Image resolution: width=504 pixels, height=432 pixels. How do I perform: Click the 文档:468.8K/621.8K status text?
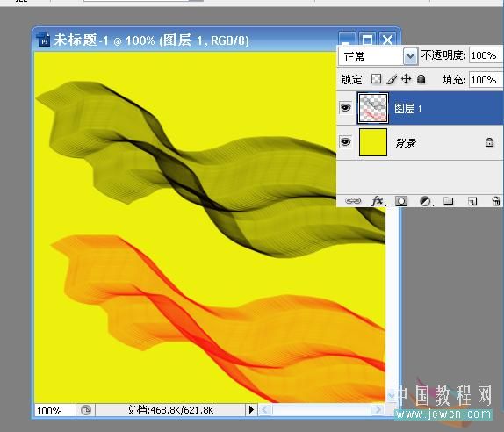(169, 410)
